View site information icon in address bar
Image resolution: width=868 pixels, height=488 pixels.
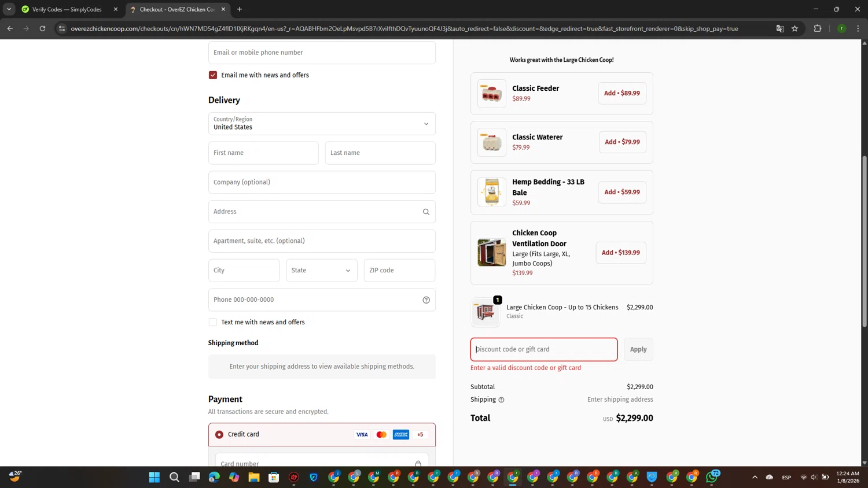pyautogui.click(x=62, y=28)
